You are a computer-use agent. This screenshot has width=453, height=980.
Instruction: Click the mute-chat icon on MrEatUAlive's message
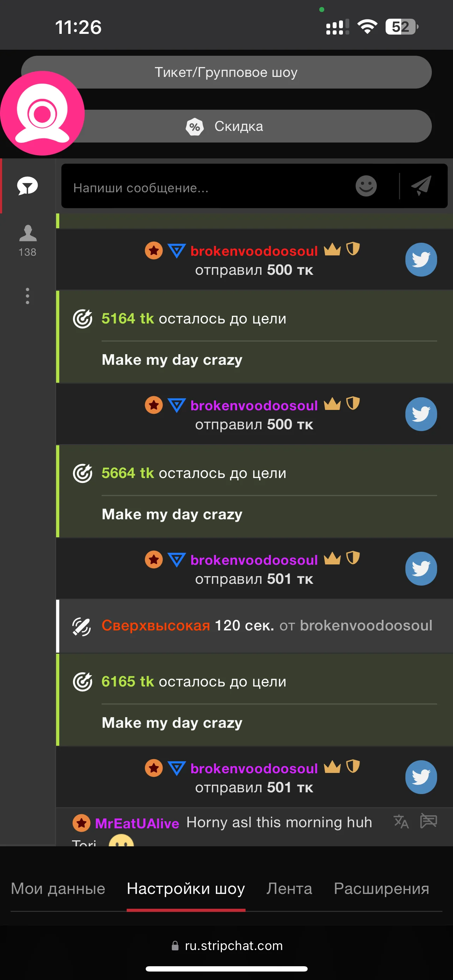point(428,821)
